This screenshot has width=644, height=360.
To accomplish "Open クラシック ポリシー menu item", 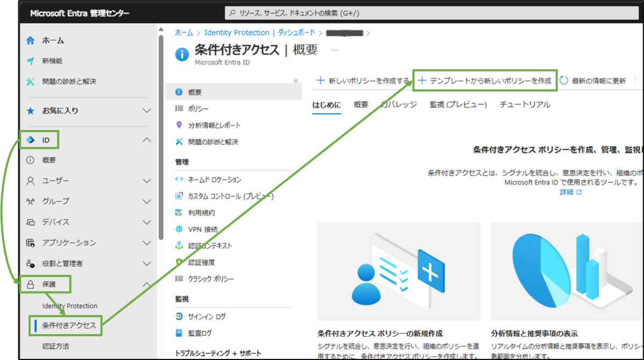I will pyautogui.click(x=211, y=278).
